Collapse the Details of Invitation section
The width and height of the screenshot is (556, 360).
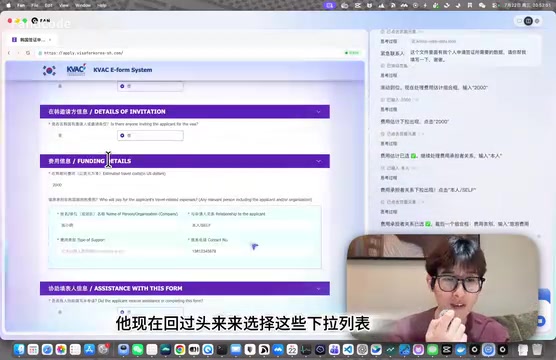(x=318, y=112)
